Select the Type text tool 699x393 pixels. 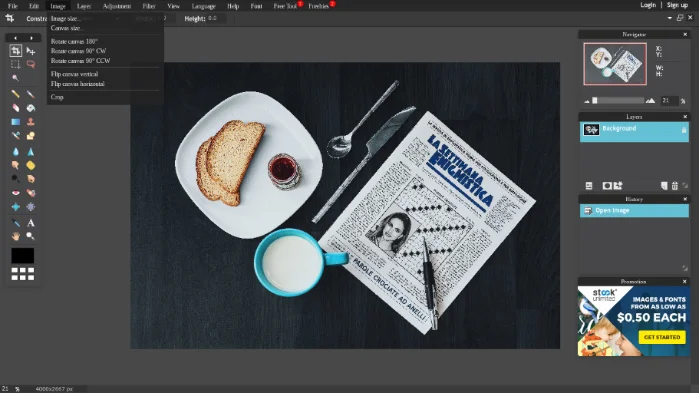[31, 223]
